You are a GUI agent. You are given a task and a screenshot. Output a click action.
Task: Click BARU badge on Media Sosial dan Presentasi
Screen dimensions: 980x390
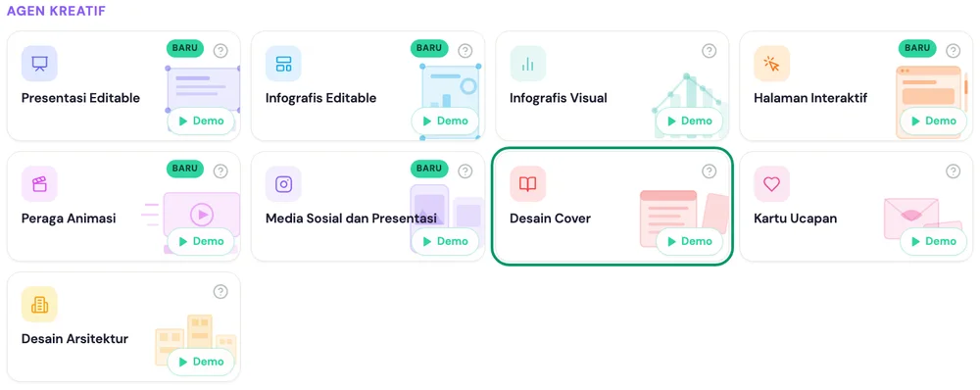429,169
